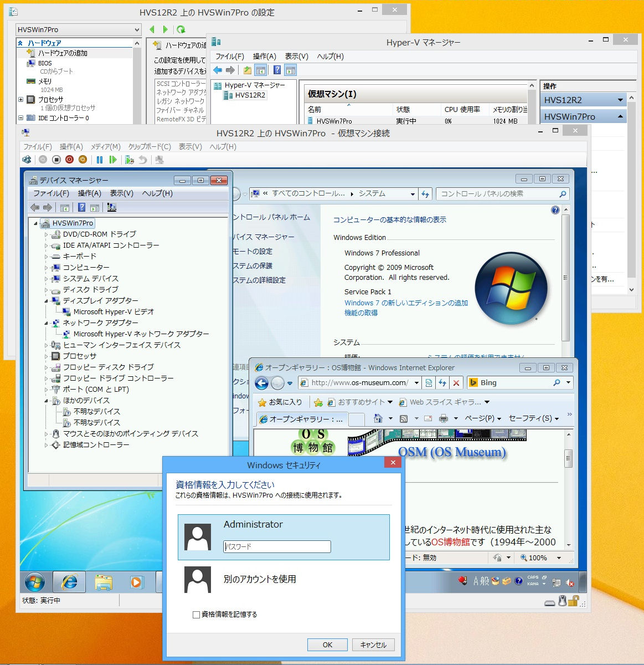Click キャンセル in the Windows セキュリティ dialog

[x=373, y=645]
